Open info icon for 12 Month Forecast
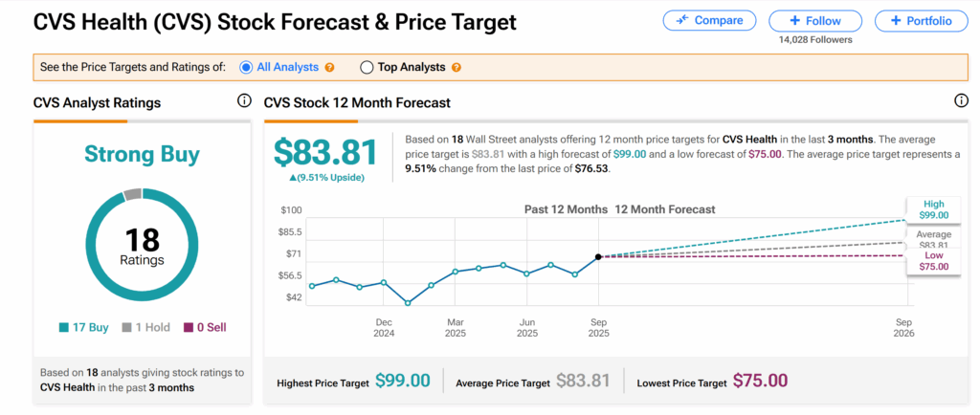 coord(961,101)
